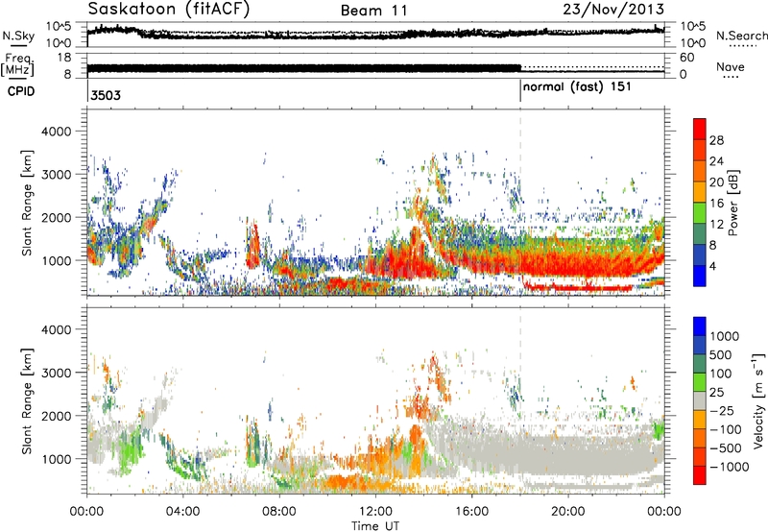Screen dimensions: 768x532
Task: Click the date '23/Nov/2013'
Action: (x=613, y=9)
